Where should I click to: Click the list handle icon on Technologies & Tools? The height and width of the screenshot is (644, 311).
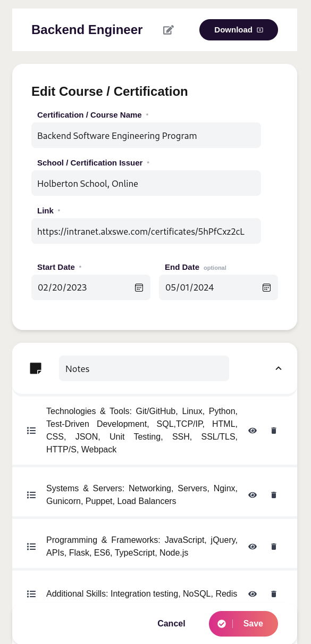(31, 431)
